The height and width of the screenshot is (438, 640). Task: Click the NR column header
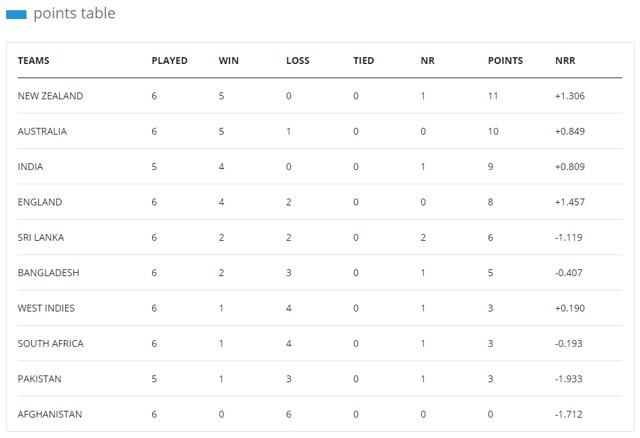(x=427, y=61)
